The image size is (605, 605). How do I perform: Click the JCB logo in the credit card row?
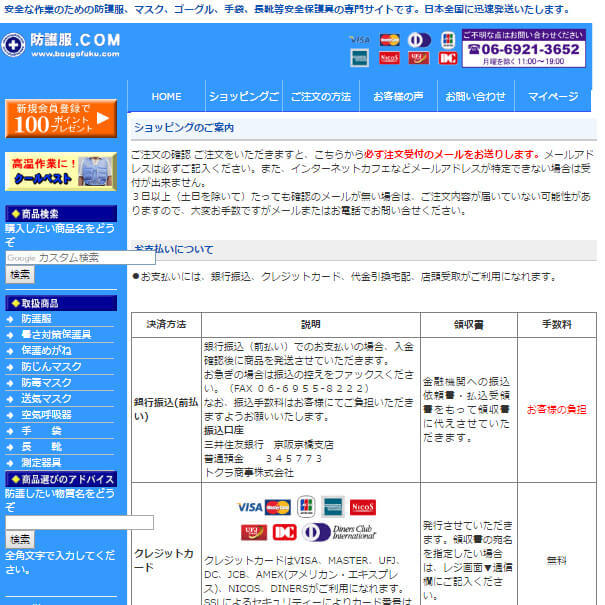[306, 507]
